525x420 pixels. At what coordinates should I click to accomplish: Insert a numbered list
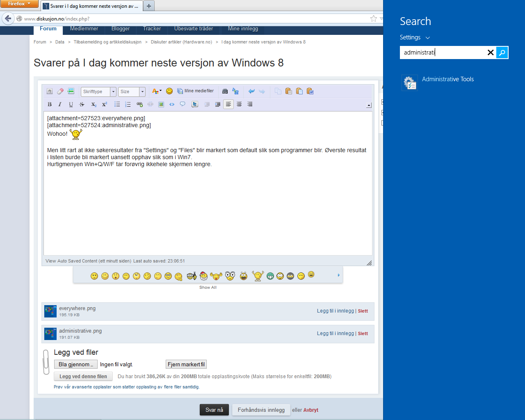coord(128,104)
